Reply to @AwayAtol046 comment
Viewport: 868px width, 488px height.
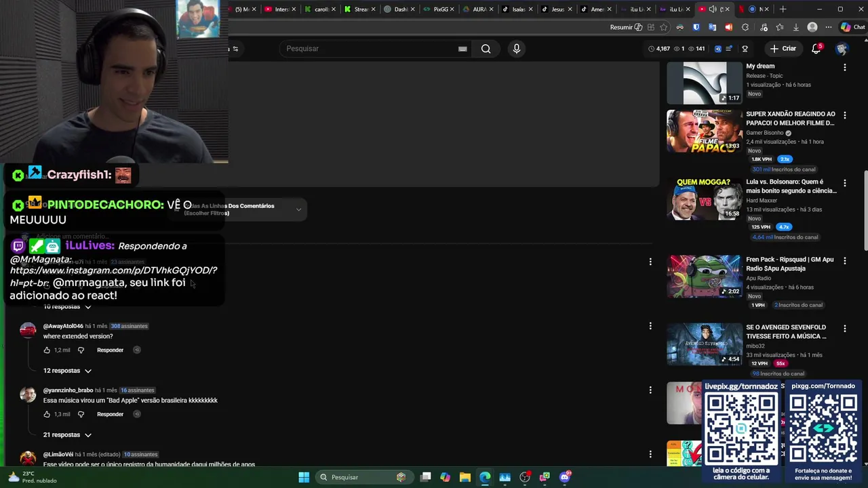coord(110,350)
